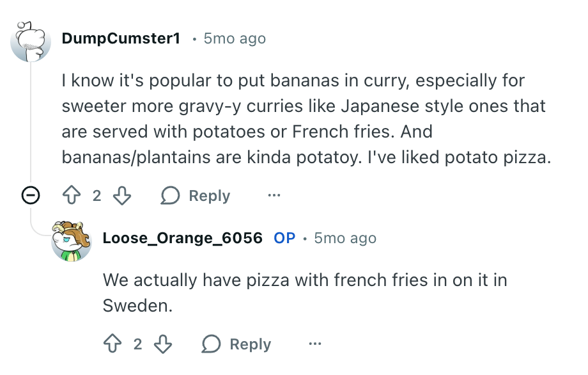Click the vote count on Loose_Orange_6056's reply
The width and height of the screenshot is (588, 375).
(x=137, y=344)
